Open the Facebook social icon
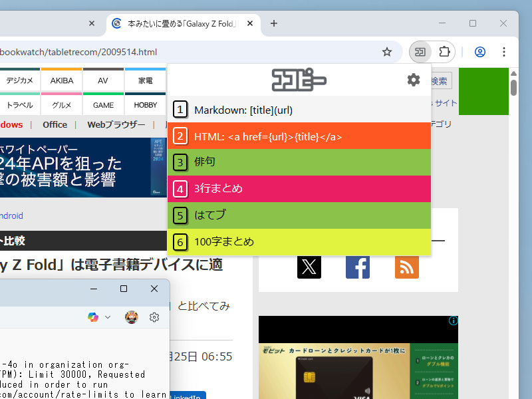 tap(358, 267)
